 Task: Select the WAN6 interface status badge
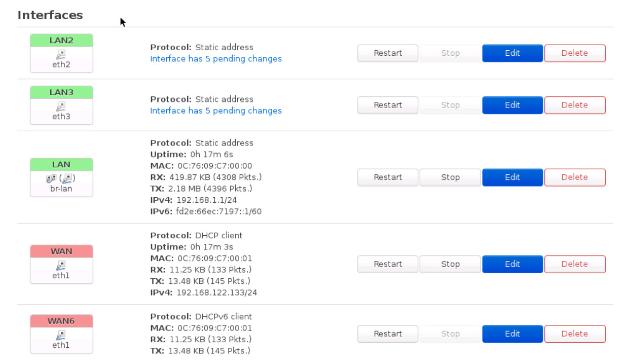(x=61, y=320)
